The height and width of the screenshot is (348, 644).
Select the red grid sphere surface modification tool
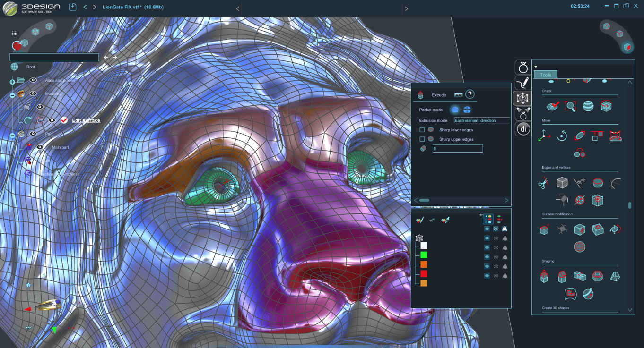[x=580, y=246]
